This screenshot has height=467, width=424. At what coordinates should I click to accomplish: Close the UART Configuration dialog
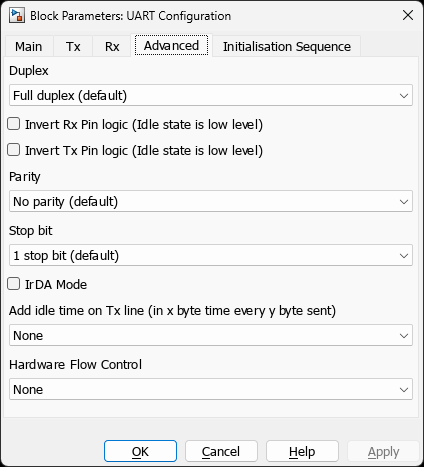pyautogui.click(x=408, y=15)
